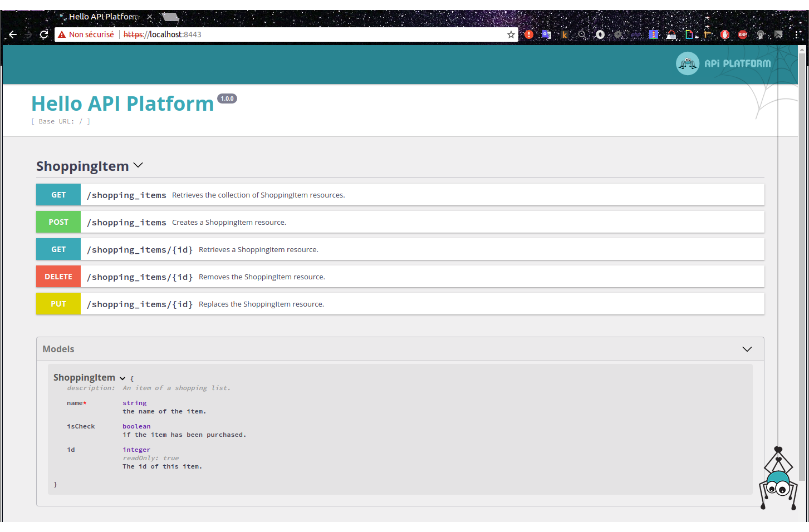
Task: Click the 'Non sécurisé' security warning
Action: (86, 35)
